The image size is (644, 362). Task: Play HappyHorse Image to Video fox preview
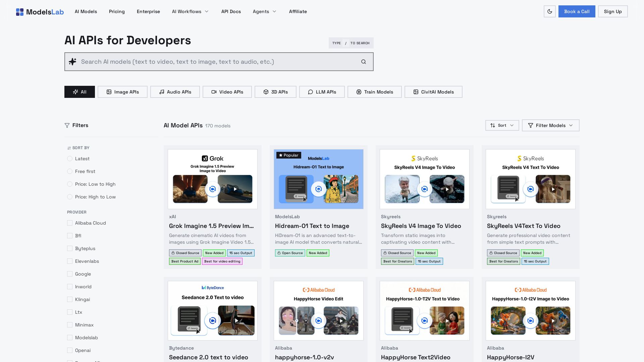tap(553, 321)
